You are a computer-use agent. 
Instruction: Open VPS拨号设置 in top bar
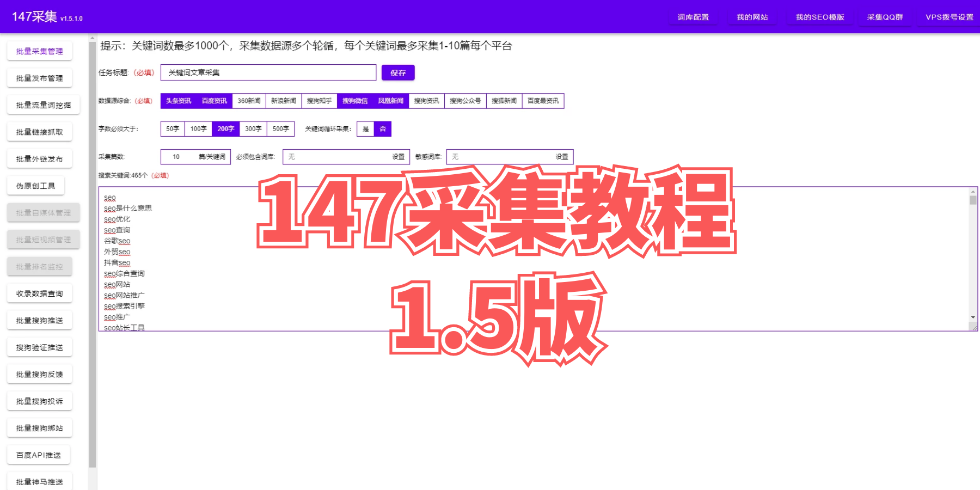click(950, 17)
